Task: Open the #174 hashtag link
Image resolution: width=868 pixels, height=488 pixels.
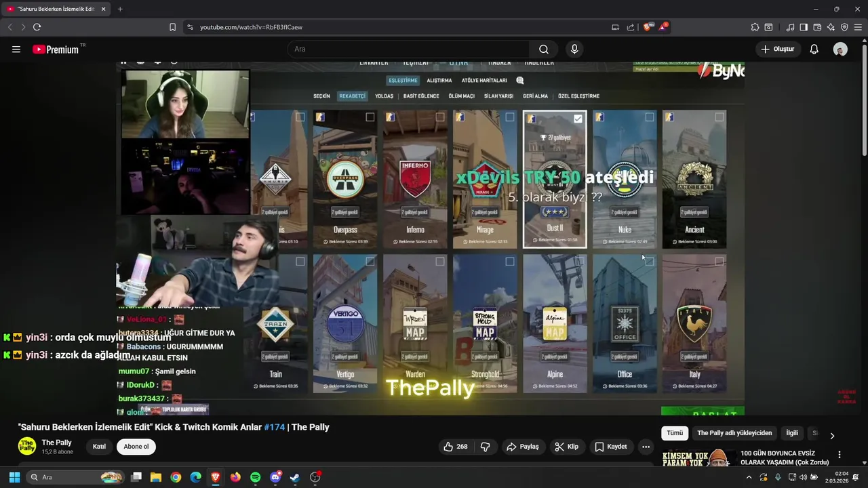Action: (x=274, y=427)
